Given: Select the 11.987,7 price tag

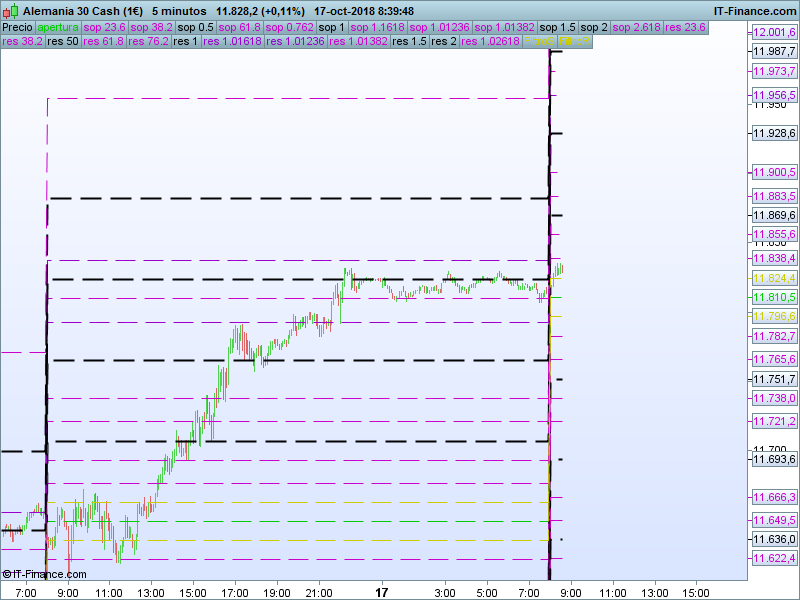Looking at the screenshot, I should click(x=774, y=51).
